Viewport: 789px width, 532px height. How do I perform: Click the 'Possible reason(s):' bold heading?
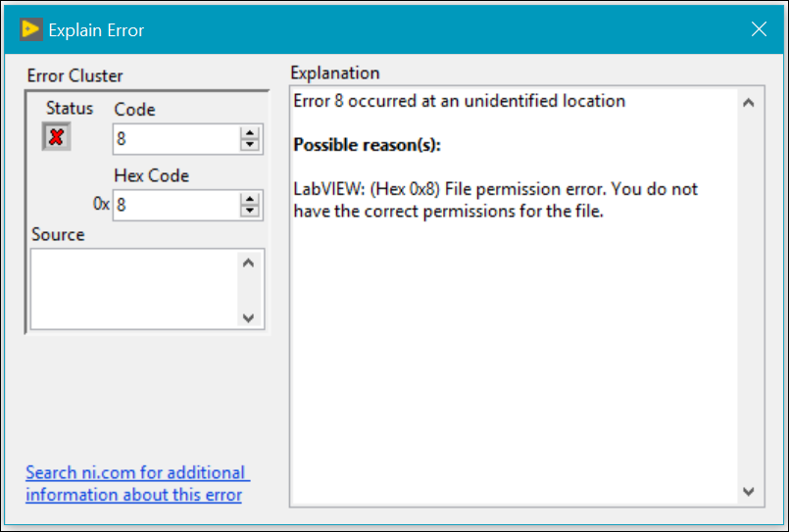(x=367, y=145)
